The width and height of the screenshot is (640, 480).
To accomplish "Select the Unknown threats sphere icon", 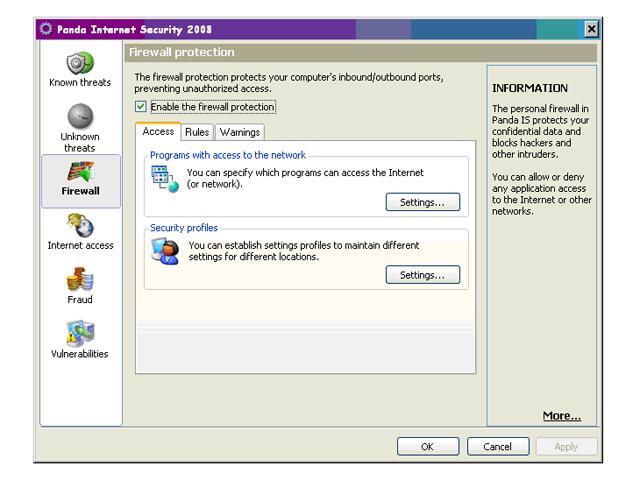I will point(80,116).
